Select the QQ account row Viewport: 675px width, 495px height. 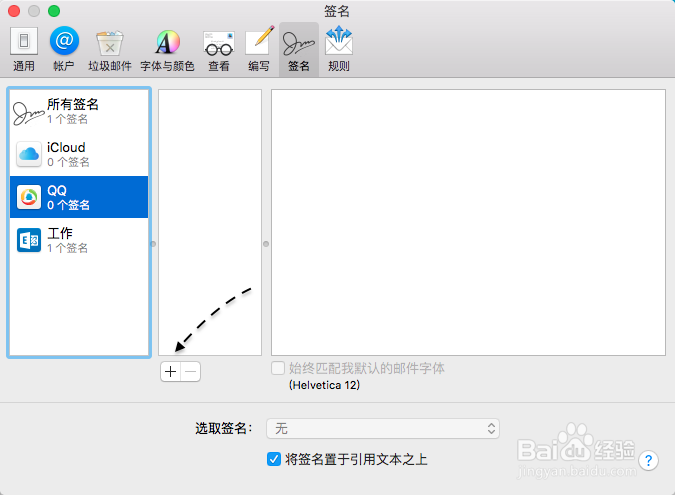click(79, 197)
